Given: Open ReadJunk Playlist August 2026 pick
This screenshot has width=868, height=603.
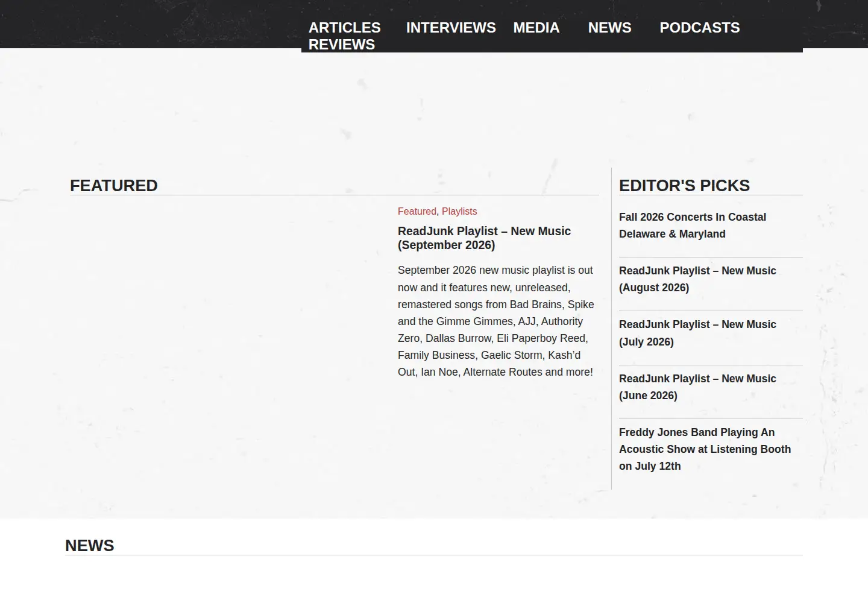Looking at the screenshot, I should (x=697, y=279).
